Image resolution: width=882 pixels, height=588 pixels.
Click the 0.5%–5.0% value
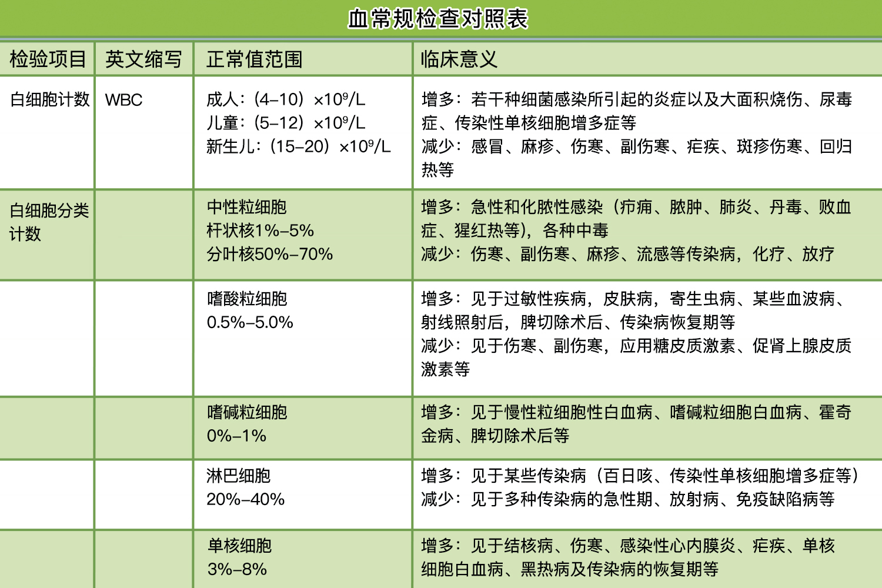(250, 322)
